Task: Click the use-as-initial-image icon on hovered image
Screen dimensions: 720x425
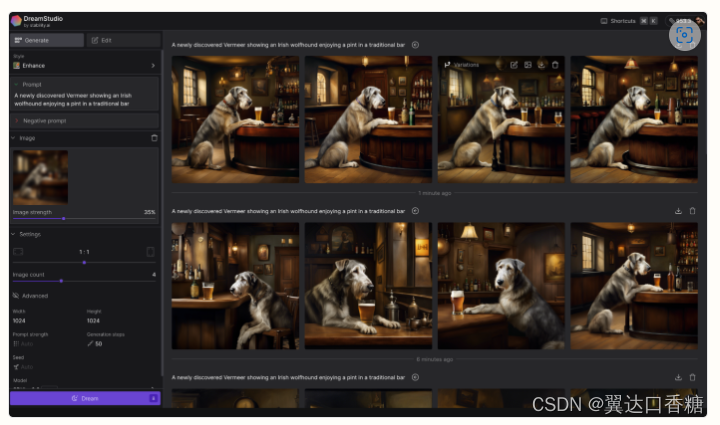Action: pyautogui.click(x=528, y=65)
